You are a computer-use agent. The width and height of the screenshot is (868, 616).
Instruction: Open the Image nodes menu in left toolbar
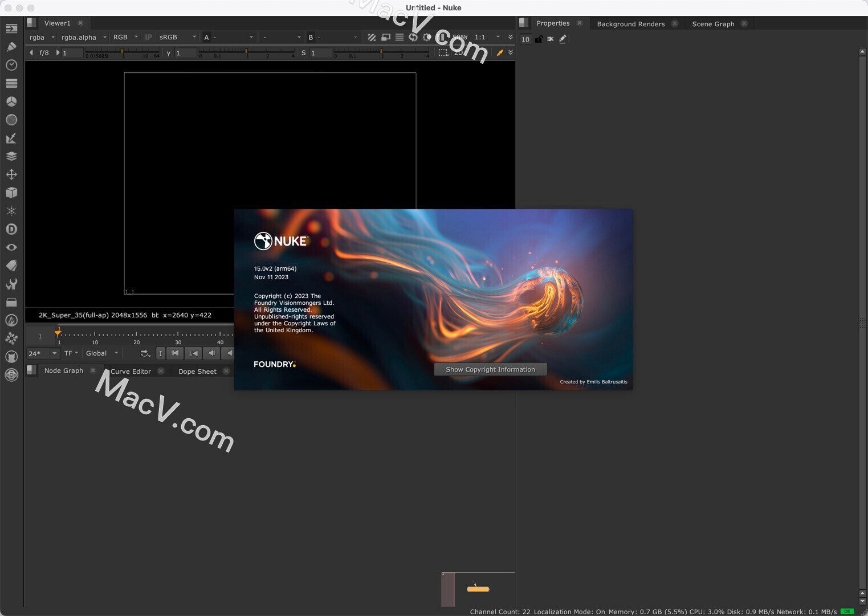point(11,28)
